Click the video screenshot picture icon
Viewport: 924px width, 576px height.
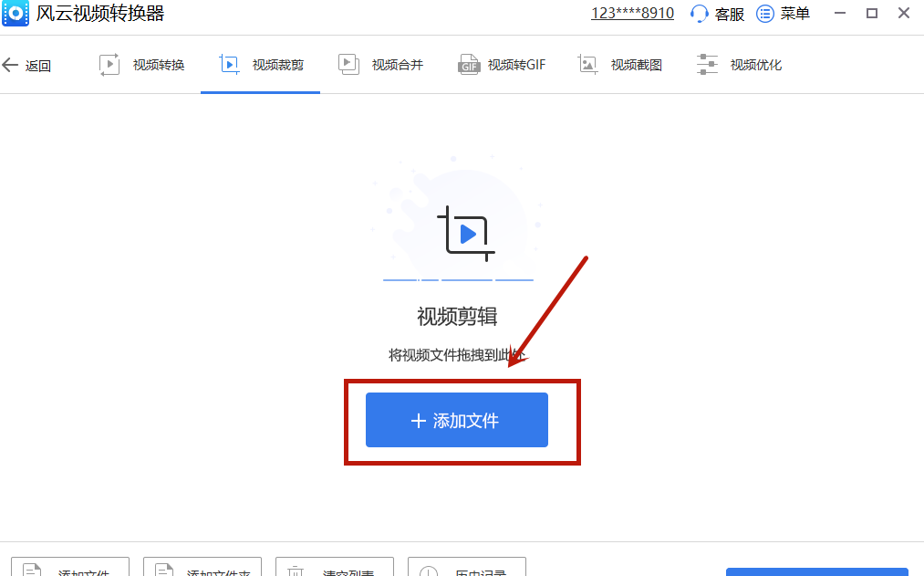[x=588, y=65]
